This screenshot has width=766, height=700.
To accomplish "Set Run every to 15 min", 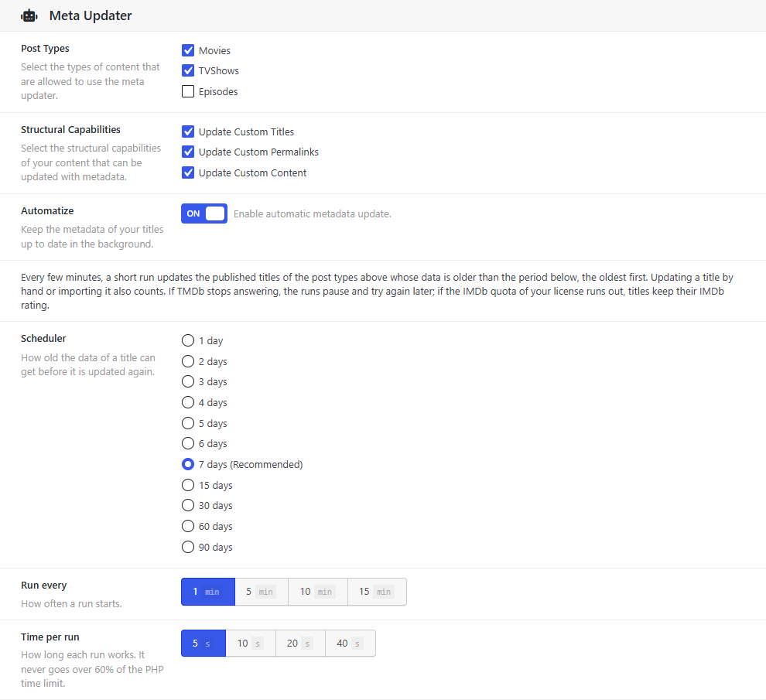I will (377, 592).
